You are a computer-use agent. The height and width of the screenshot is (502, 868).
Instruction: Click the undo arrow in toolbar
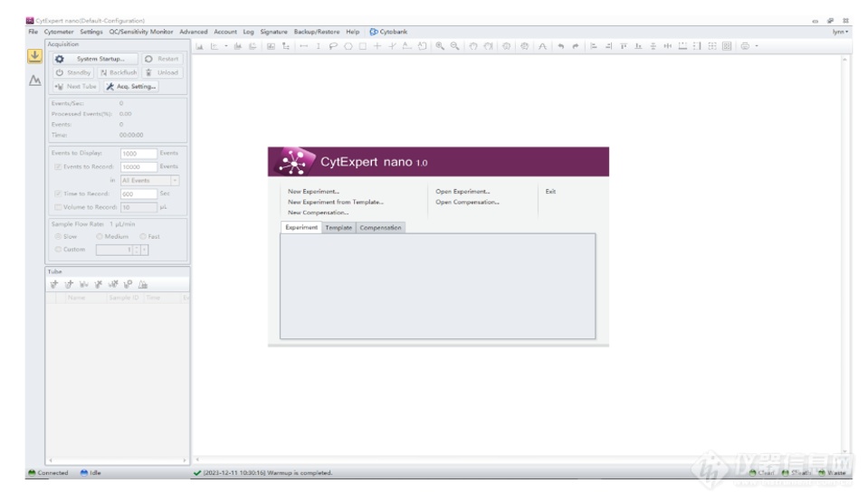pyautogui.click(x=561, y=46)
